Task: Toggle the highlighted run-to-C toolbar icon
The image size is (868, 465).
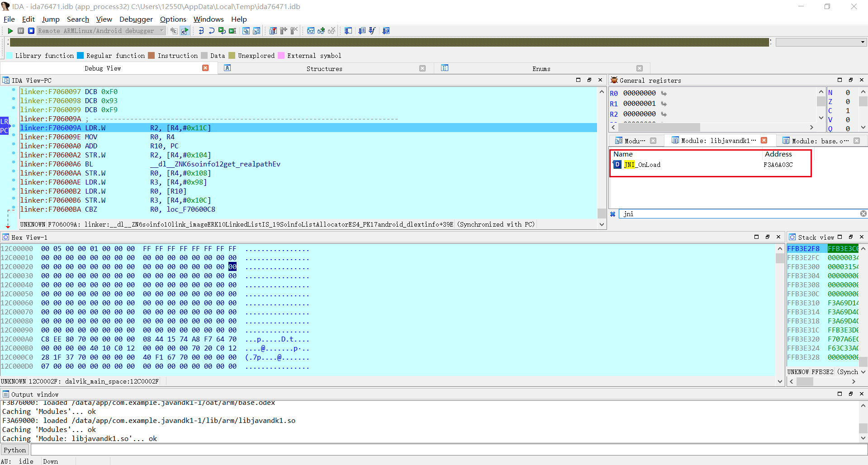Action: (x=185, y=31)
